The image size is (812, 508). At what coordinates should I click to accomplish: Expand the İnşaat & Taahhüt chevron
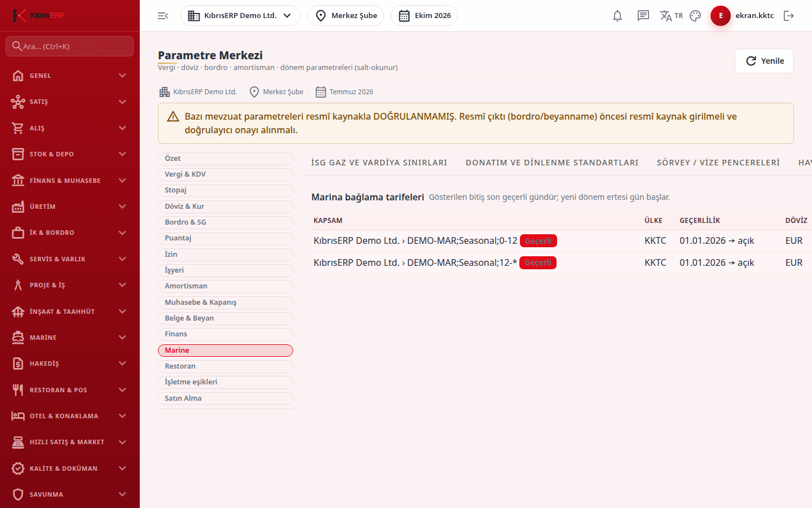pyautogui.click(x=122, y=312)
